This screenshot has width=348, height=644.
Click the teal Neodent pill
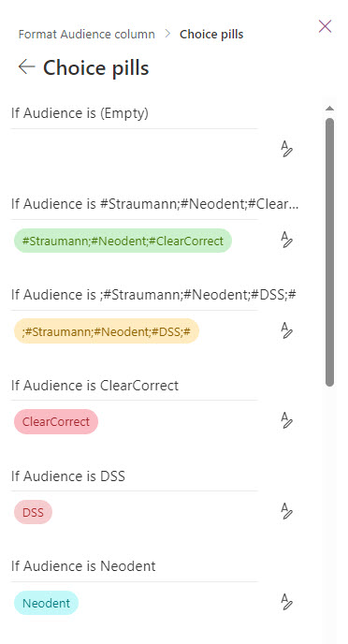click(x=46, y=603)
